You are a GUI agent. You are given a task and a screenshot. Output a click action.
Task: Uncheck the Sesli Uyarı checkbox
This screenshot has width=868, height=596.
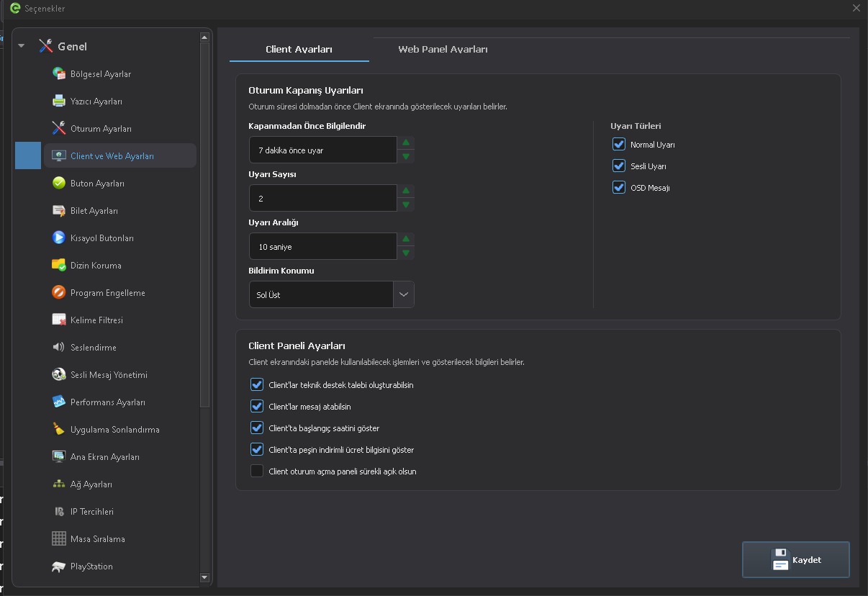(619, 166)
